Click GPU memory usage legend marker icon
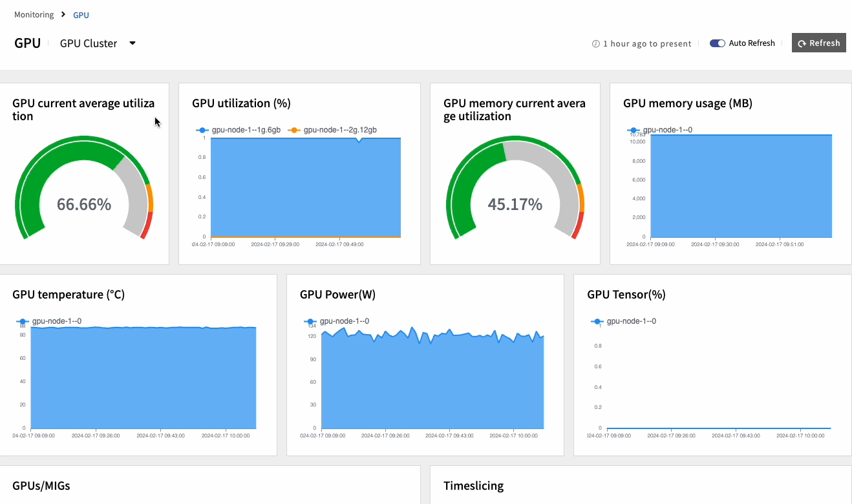Image resolution: width=852 pixels, height=504 pixels. [634, 130]
